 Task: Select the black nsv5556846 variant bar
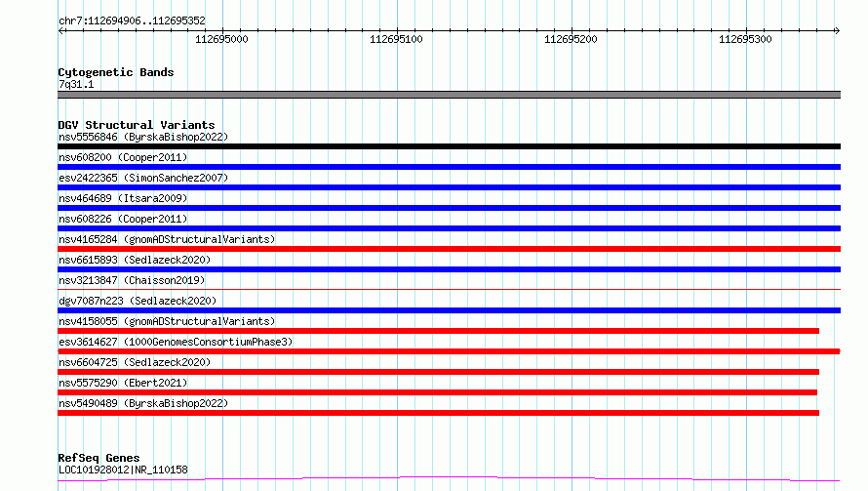pyautogui.click(x=449, y=146)
